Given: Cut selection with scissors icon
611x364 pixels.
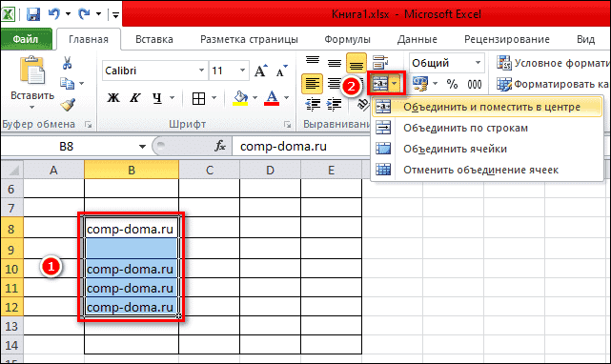Looking at the screenshot, I should [x=67, y=63].
